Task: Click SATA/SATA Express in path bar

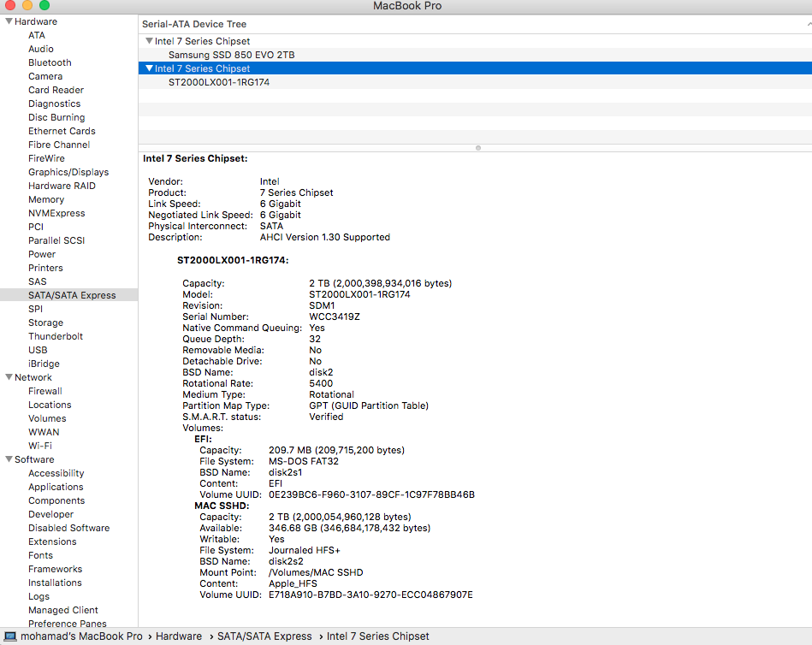Action: point(264,636)
